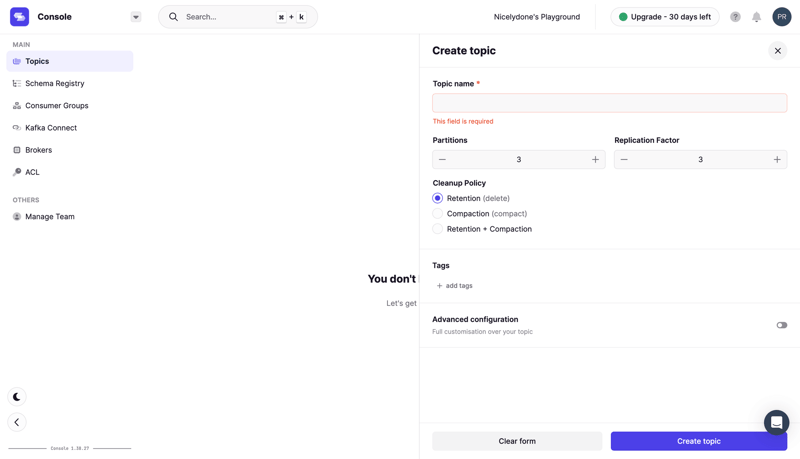800x459 pixels.
Task: Select Topics in the sidebar
Action: coord(69,61)
